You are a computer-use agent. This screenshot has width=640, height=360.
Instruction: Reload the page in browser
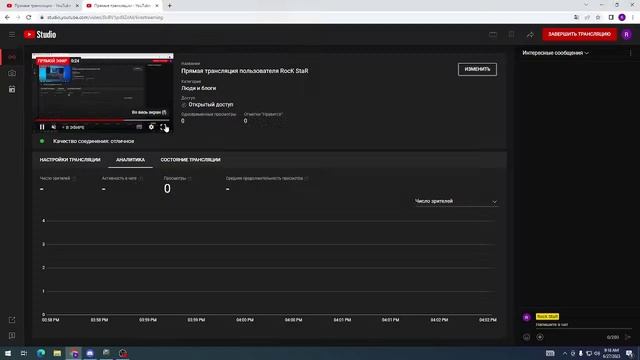point(29,18)
